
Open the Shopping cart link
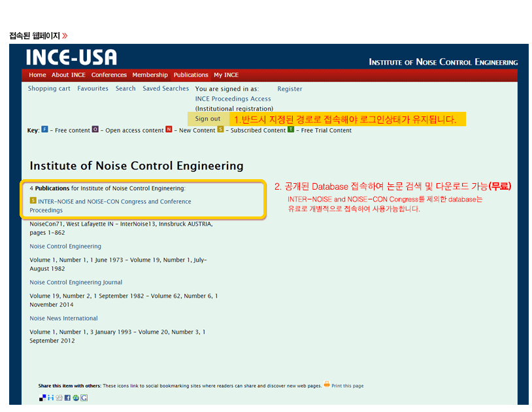tap(49, 88)
